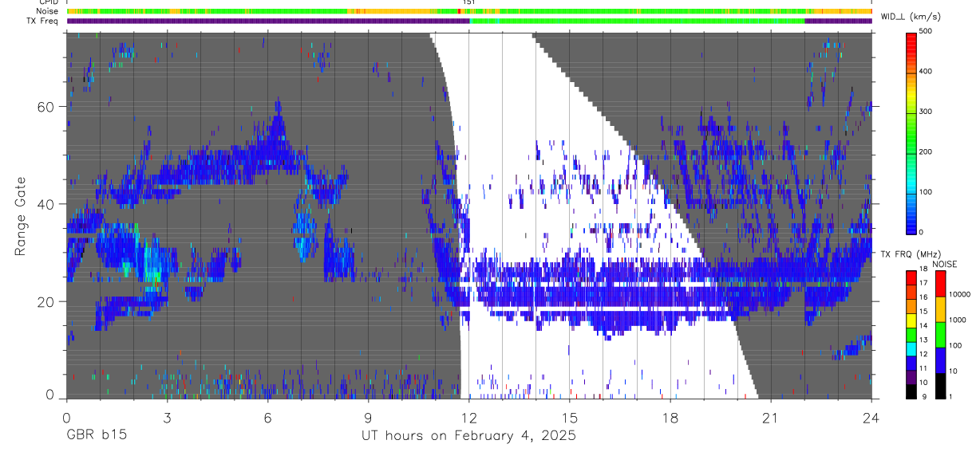Click the 'TX Freq' row label at top
The height and width of the screenshot is (452, 980).
coord(43,21)
